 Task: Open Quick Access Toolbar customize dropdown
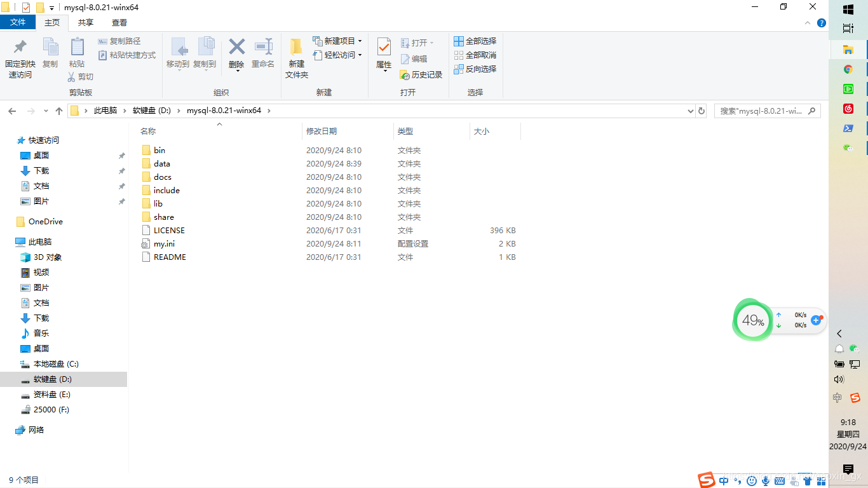point(51,8)
